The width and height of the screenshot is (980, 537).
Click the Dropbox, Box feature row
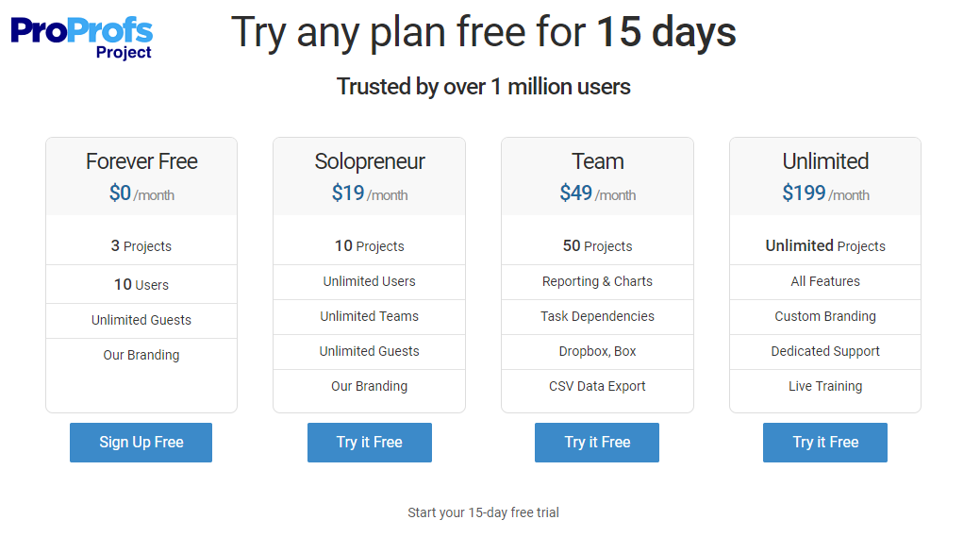pyautogui.click(x=597, y=351)
